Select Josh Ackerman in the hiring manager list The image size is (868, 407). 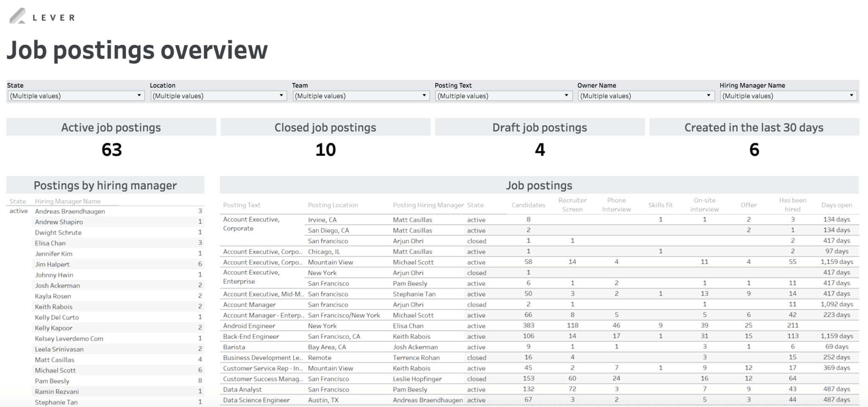tap(57, 285)
